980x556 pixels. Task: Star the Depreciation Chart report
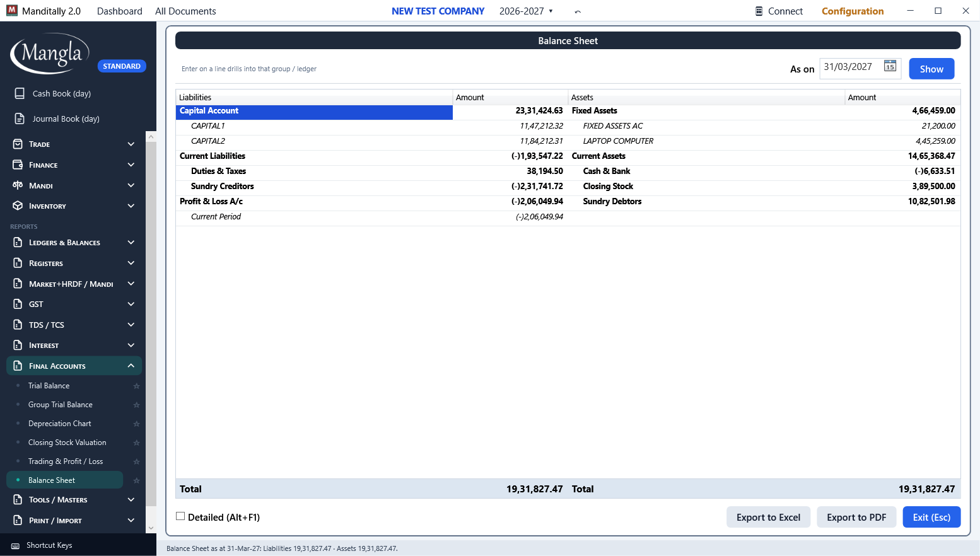[136, 424]
